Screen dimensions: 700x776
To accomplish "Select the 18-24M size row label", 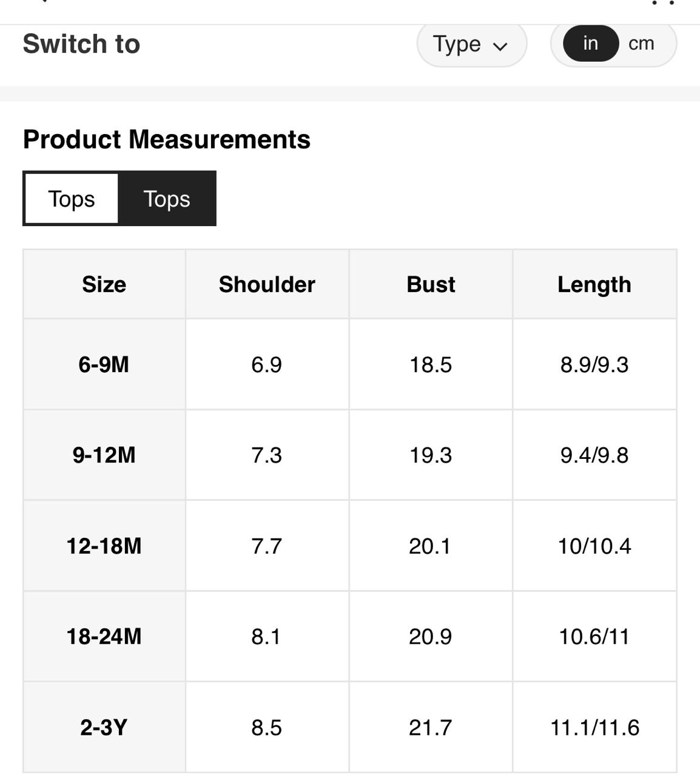I will tap(104, 637).
